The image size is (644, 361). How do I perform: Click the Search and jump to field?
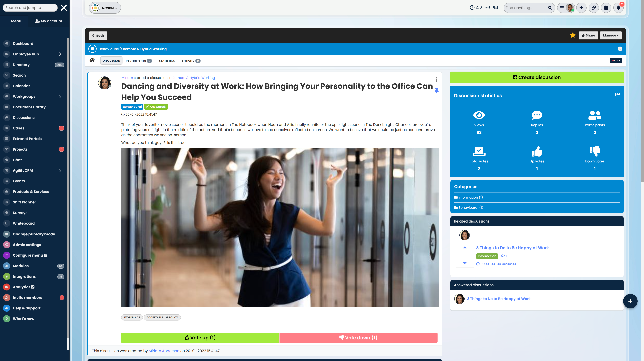[x=30, y=7]
